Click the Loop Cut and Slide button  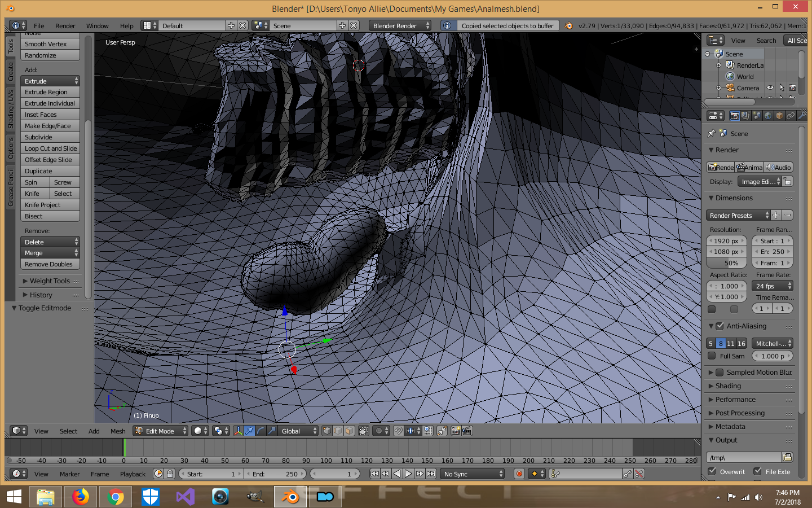coord(50,148)
